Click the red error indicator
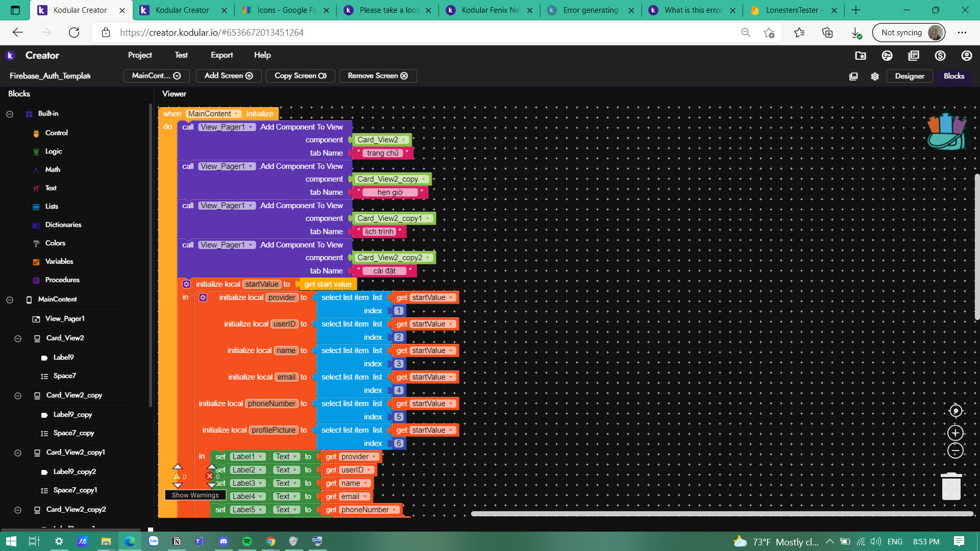Viewport: 980px width, 551px height. tap(209, 477)
